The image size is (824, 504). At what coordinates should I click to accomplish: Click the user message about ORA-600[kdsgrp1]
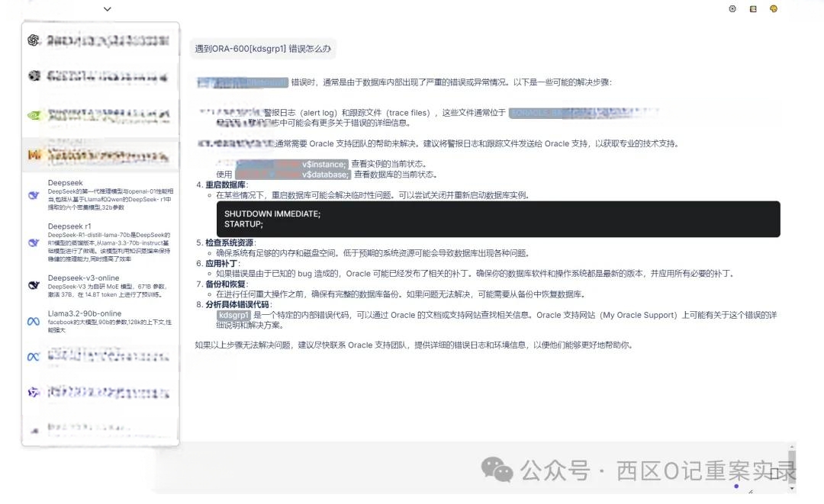point(262,49)
